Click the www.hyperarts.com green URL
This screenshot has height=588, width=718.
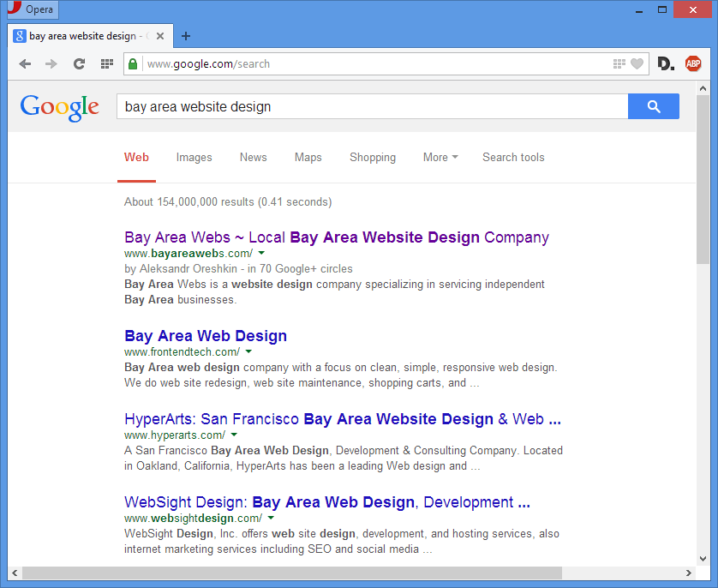175,435
